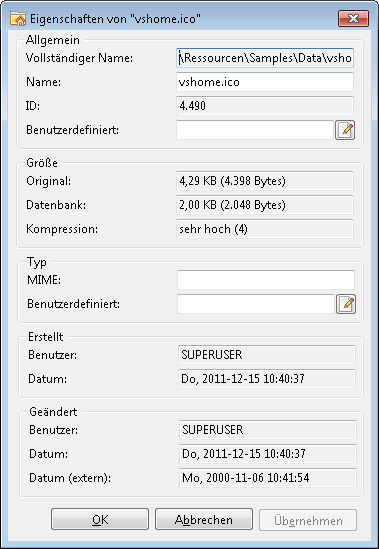Screen dimensions: 379x549
Task: Click the Übernehmen button
Action: (x=308, y=520)
